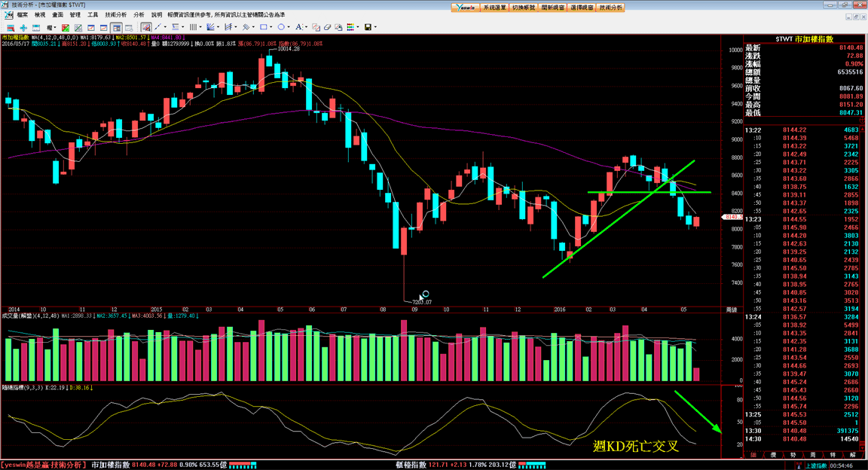Click the blue four-way arrows crosshair icon
868x470 pixels.
point(23,27)
